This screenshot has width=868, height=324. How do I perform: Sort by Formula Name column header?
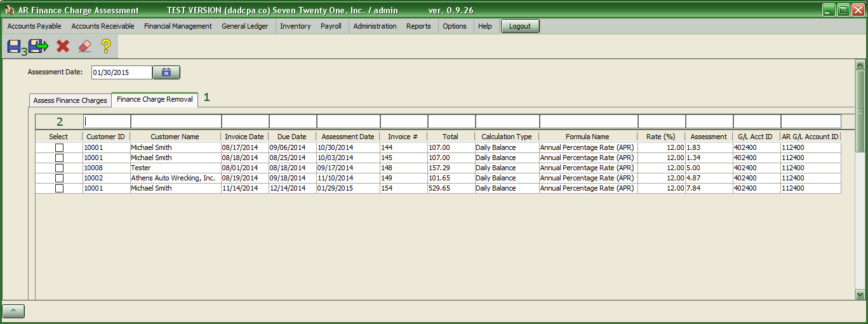point(588,137)
